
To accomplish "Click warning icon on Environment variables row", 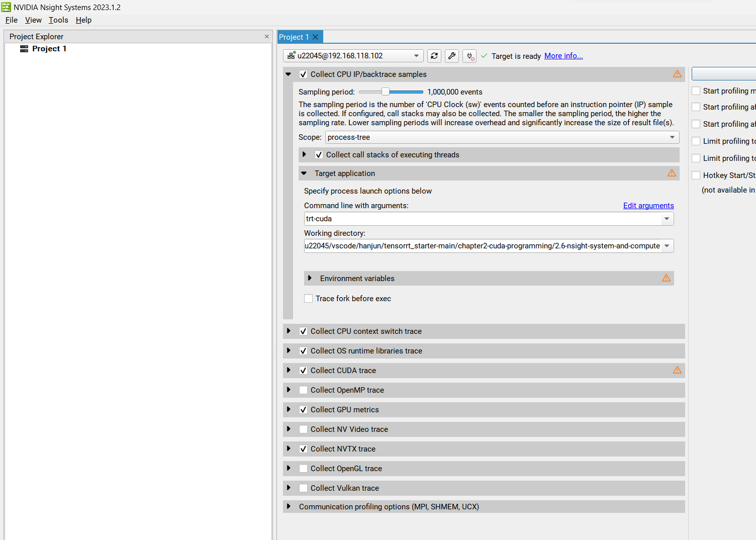I will tap(666, 278).
